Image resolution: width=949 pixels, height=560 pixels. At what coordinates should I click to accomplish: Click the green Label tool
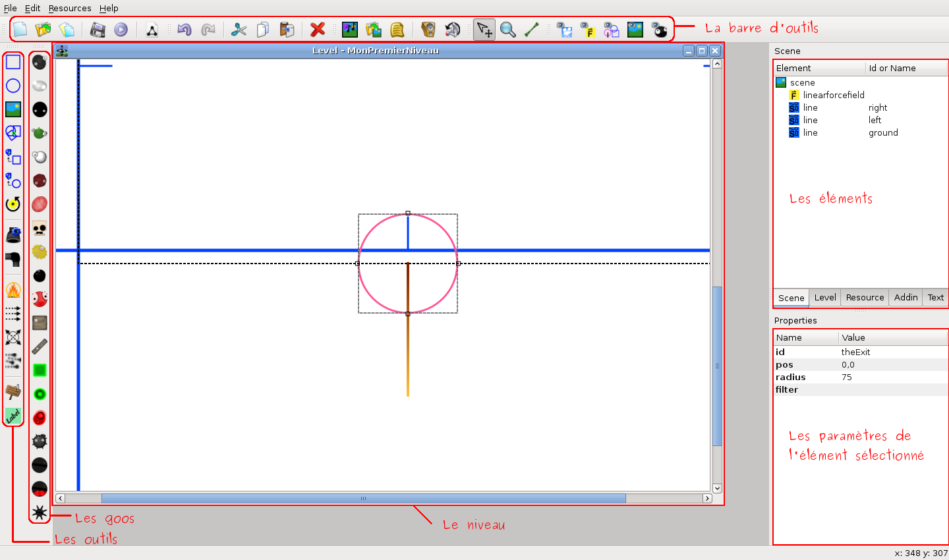click(13, 416)
